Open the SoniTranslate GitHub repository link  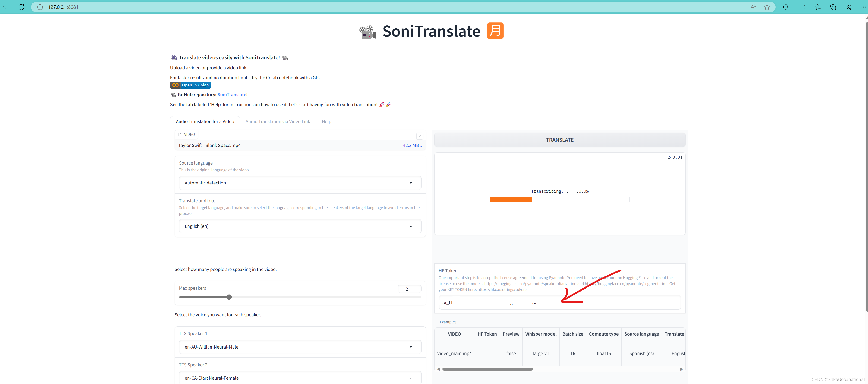coord(231,95)
